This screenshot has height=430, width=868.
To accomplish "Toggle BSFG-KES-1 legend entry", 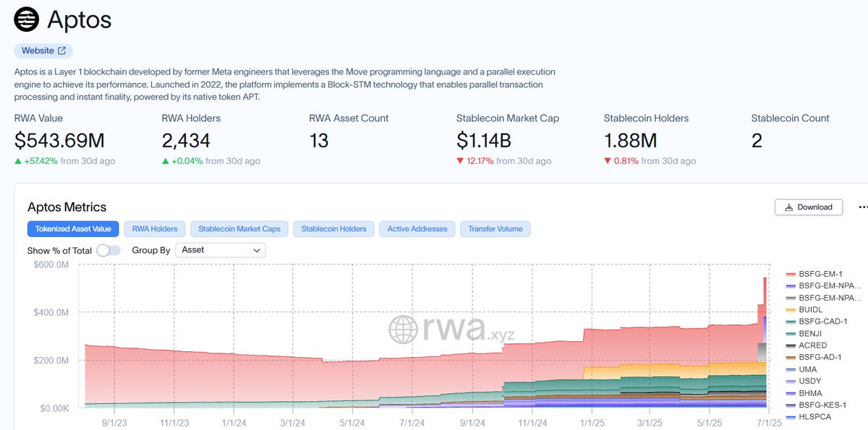I will tap(817, 405).
